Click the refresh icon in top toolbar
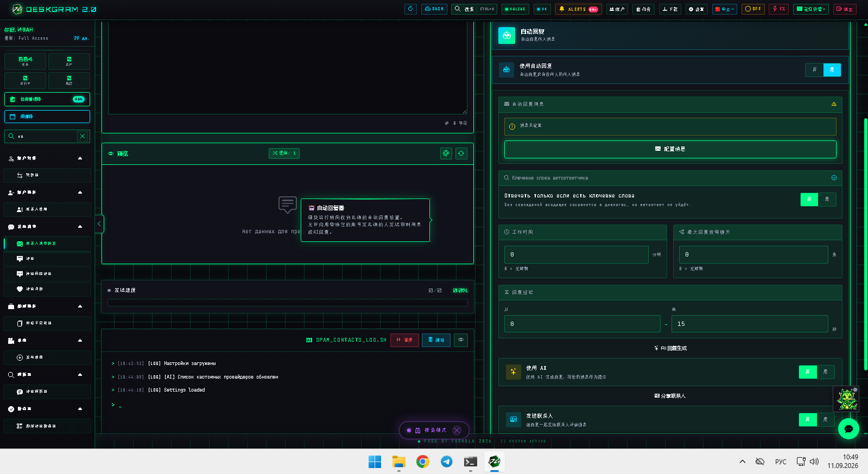868x474 pixels. click(x=410, y=9)
